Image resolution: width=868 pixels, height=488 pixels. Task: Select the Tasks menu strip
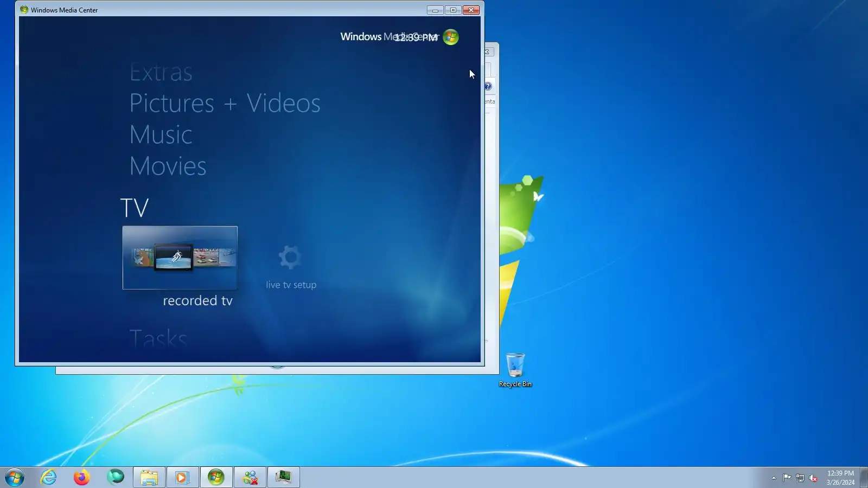click(x=158, y=339)
